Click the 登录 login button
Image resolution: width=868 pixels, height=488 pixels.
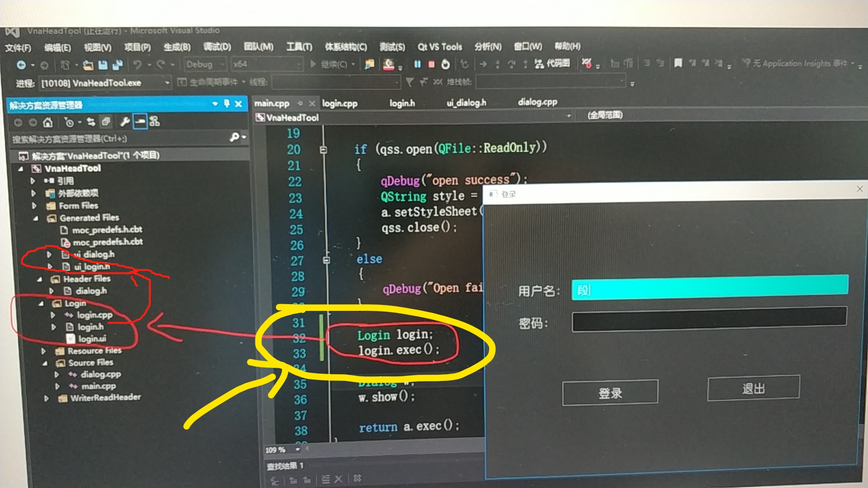click(610, 392)
